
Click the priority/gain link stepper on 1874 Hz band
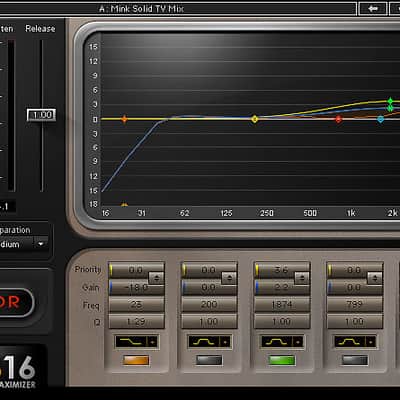(x=302, y=278)
